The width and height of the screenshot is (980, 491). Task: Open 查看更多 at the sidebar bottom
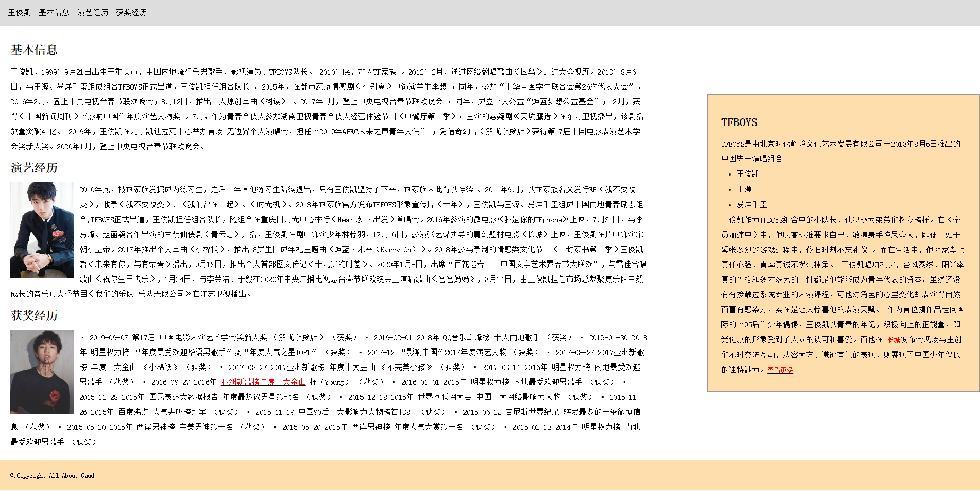tap(780, 370)
